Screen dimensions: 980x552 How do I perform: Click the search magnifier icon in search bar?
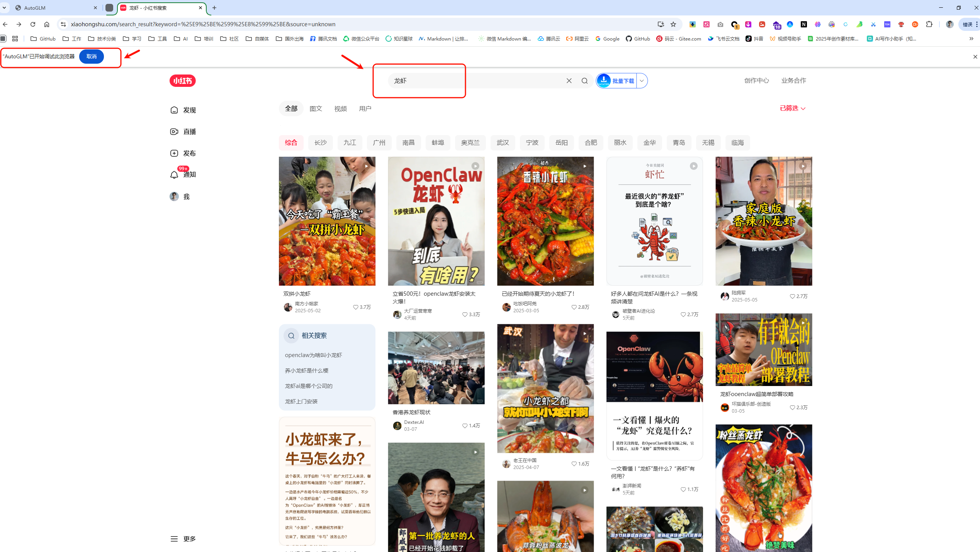584,81
